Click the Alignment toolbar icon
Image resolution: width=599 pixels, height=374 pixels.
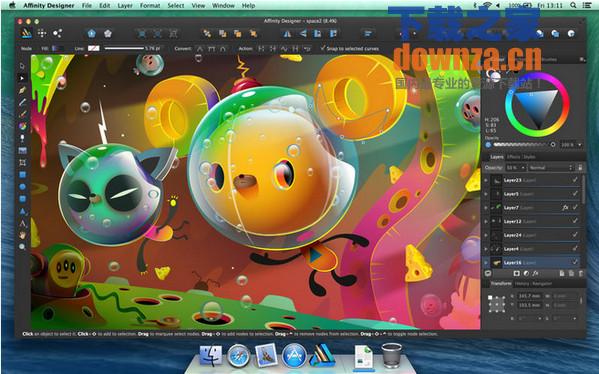(368, 34)
